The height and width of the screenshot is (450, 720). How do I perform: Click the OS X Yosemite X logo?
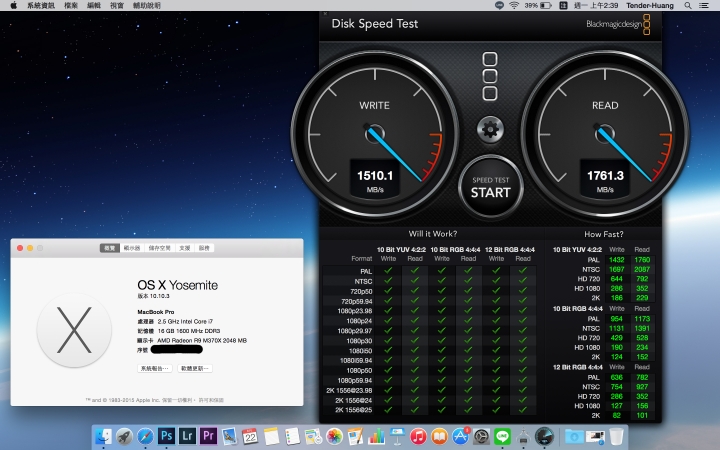[74, 330]
